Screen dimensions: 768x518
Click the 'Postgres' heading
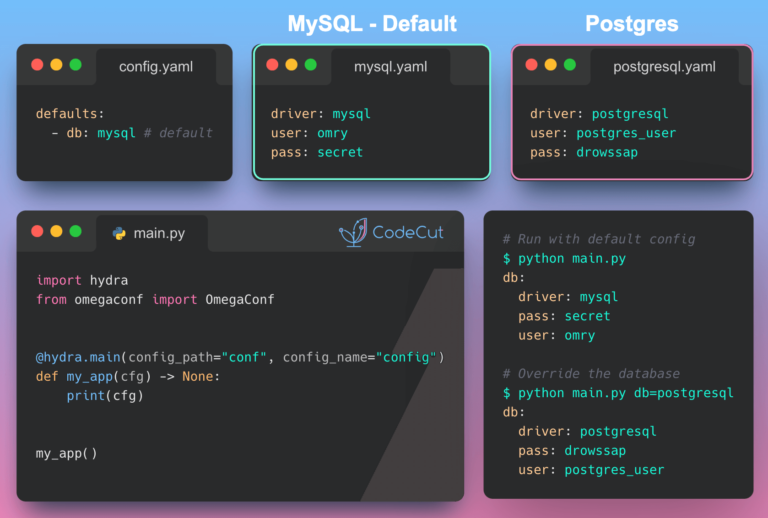(x=632, y=24)
